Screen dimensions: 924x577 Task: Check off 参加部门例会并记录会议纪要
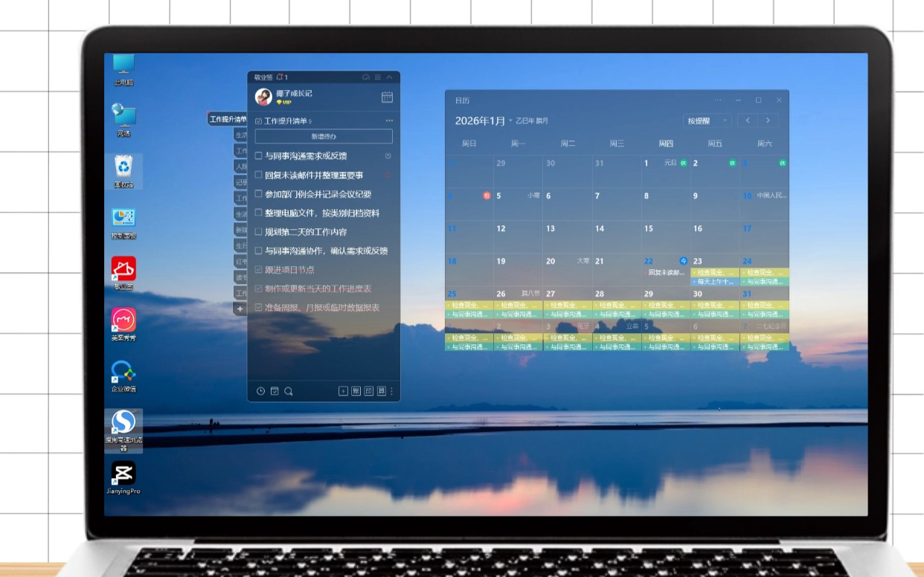coord(258,194)
